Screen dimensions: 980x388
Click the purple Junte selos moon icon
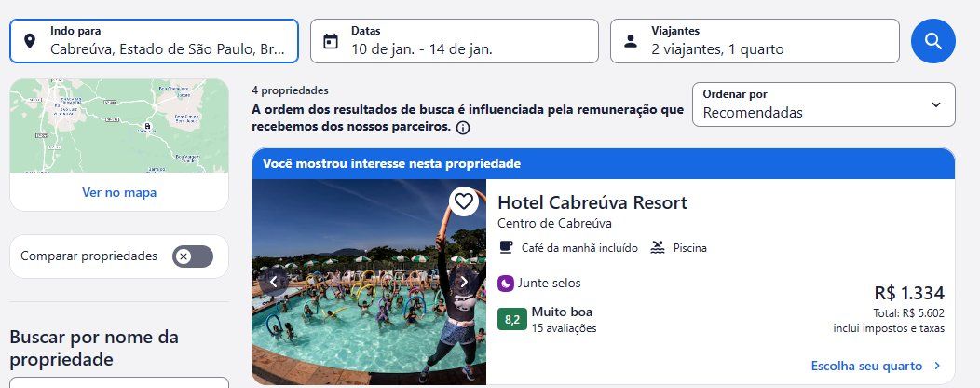(x=506, y=284)
